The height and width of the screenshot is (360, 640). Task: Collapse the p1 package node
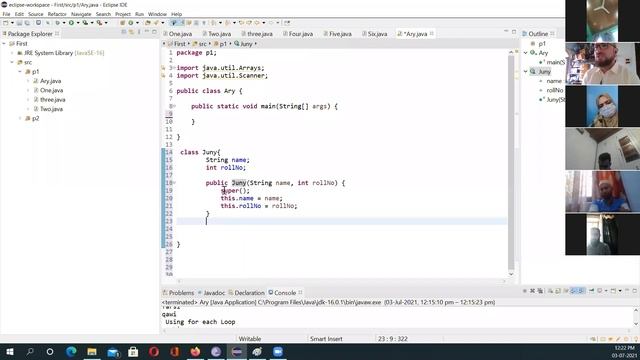(20, 71)
